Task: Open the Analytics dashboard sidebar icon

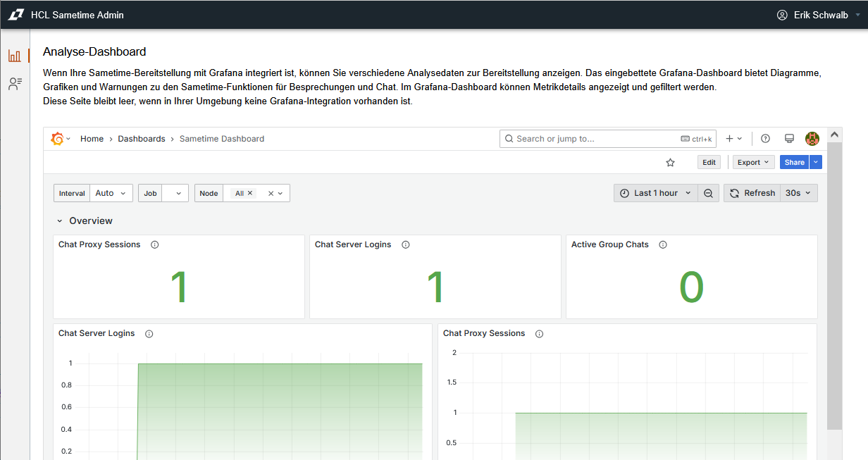Action: tap(14, 56)
